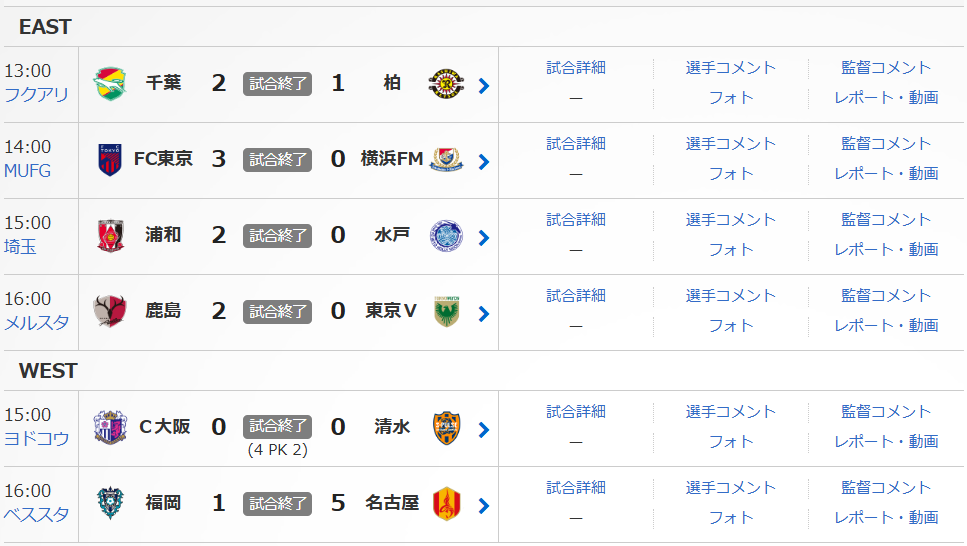
Task: Open 試合詳細 for FC東京 vs 横浜FM
Action: 576,144
